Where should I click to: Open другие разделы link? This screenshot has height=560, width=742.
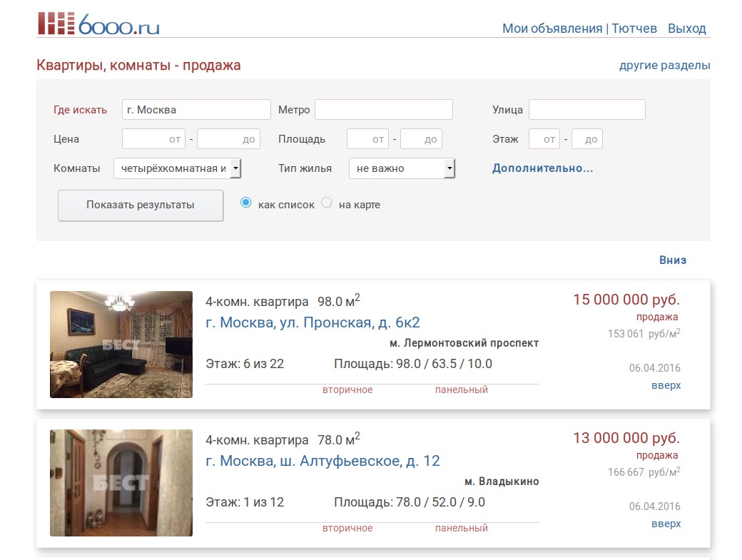pyautogui.click(x=664, y=65)
